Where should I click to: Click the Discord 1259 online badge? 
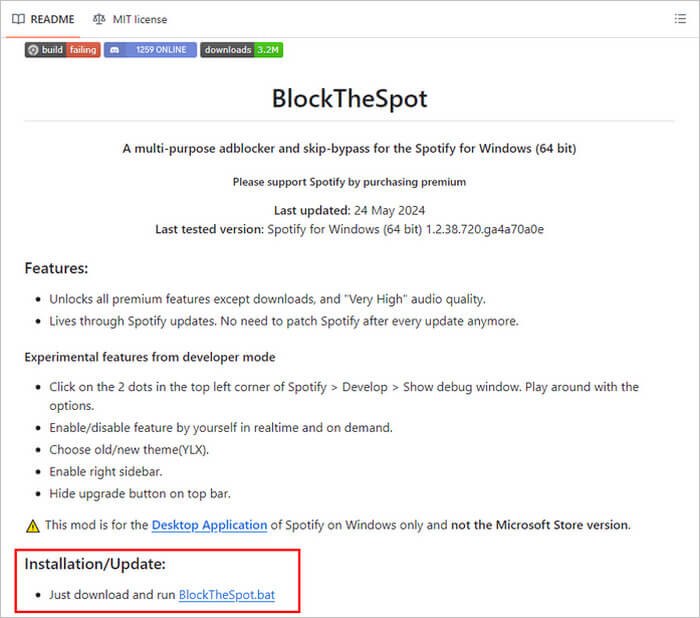pyautogui.click(x=149, y=50)
